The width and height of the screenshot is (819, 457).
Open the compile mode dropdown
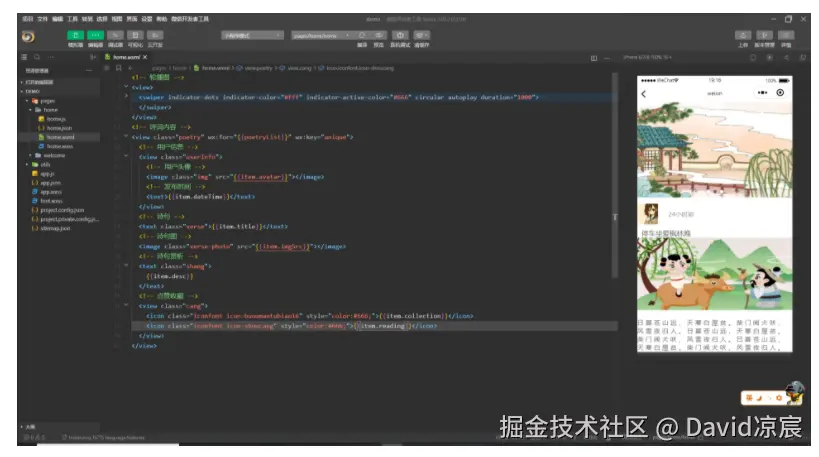(252, 36)
